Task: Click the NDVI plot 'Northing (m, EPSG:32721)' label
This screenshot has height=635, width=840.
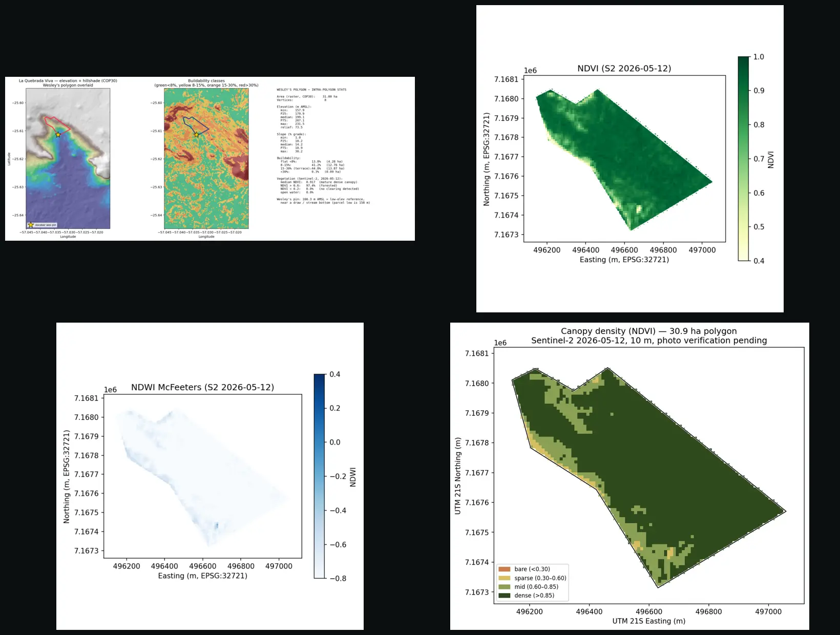Action: coord(487,159)
